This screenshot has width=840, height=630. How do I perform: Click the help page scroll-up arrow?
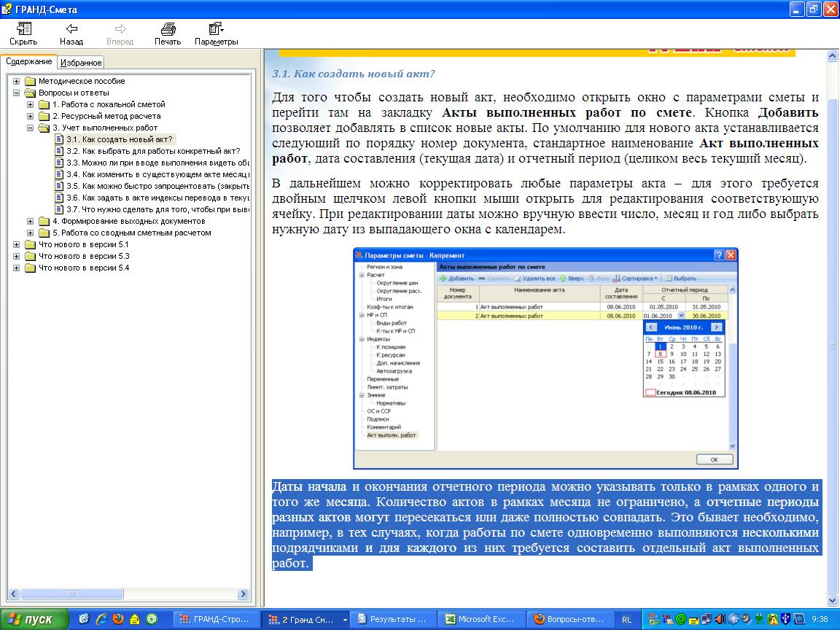[833, 55]
